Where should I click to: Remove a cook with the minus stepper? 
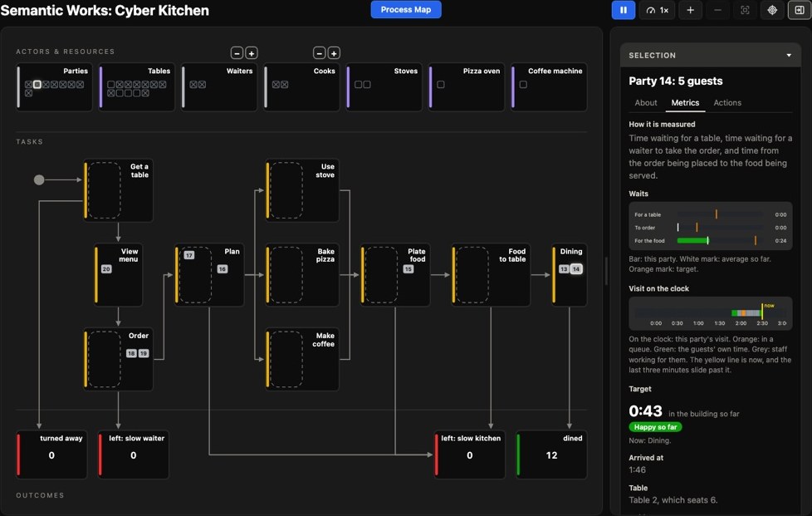(x=320, y=53)
